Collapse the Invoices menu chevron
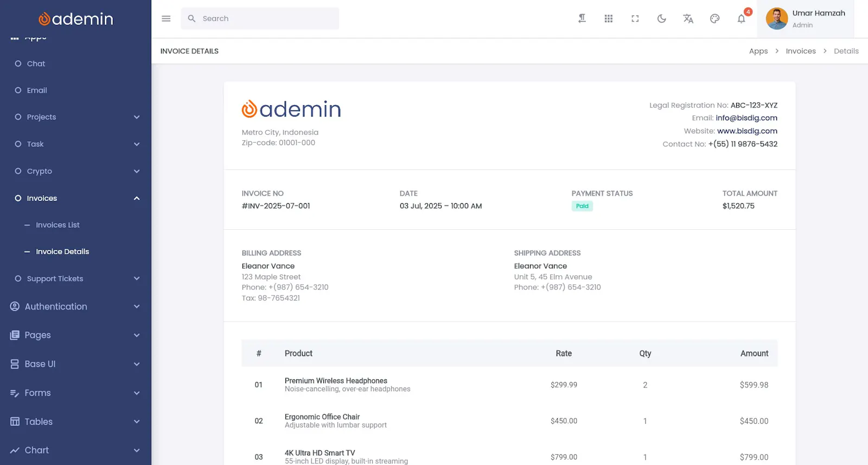Image resolution: width=868 pixels, height=465 pixels. click(137, 198)
